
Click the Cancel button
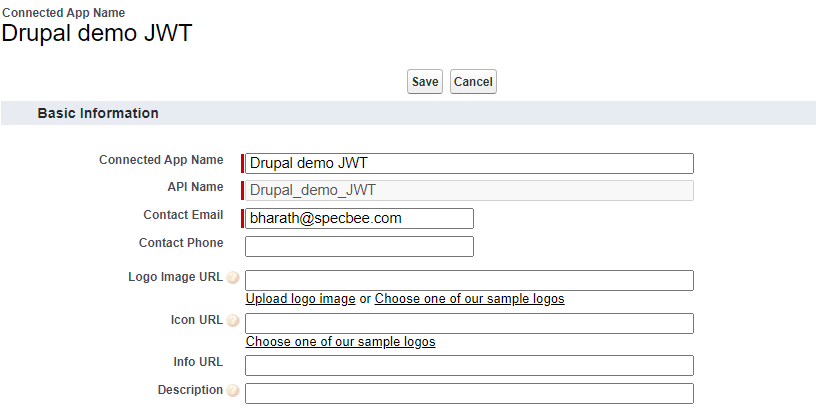pos(473,82)
